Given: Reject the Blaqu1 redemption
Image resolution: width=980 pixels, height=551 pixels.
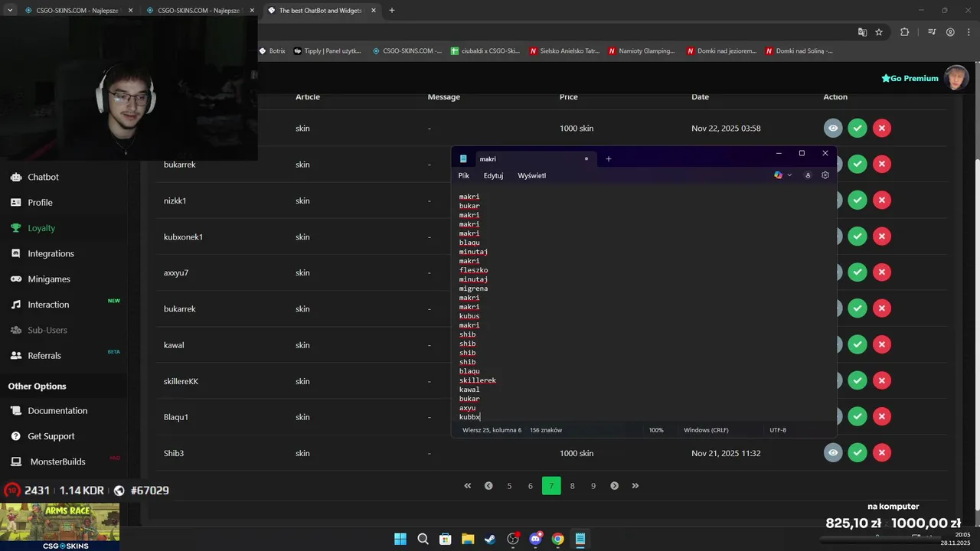Looking at the screenshot, I should 882,417.
